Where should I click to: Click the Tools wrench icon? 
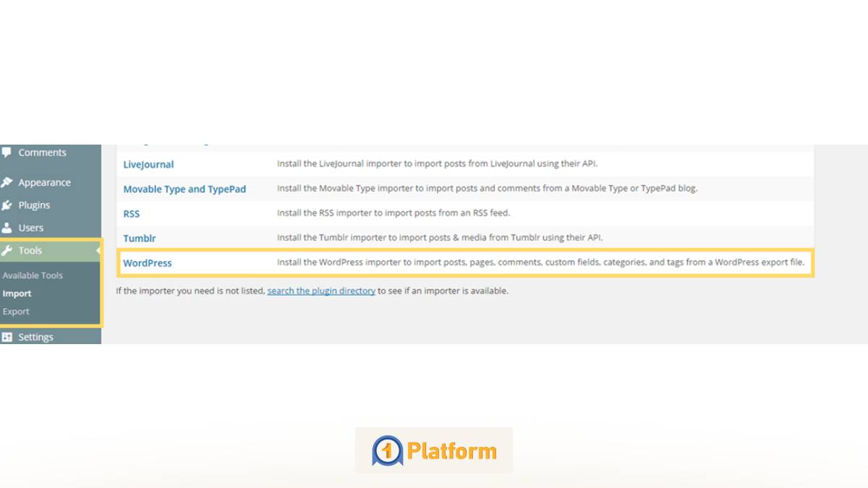click(7, 251)
